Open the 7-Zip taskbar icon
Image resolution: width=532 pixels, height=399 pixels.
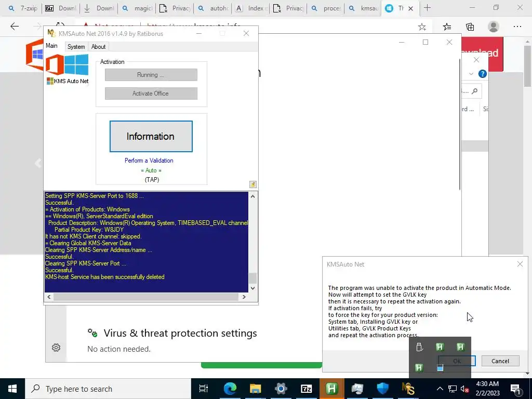click(x=307, y=389)
